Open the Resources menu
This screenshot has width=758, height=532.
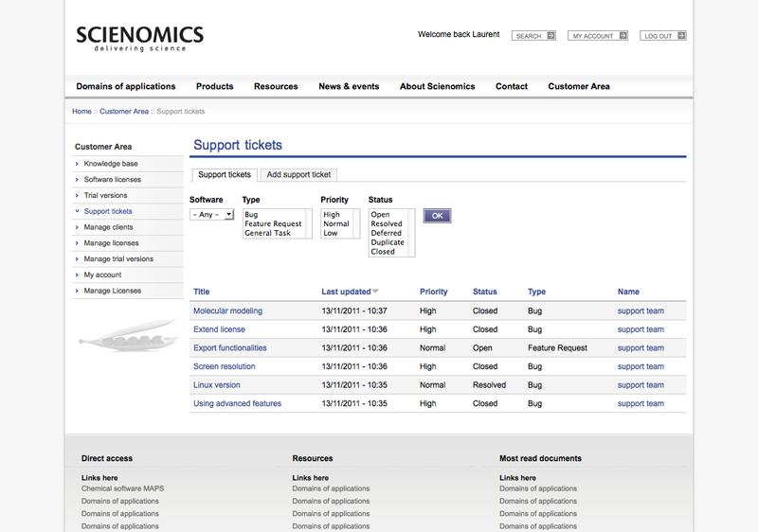click(276, 86)
